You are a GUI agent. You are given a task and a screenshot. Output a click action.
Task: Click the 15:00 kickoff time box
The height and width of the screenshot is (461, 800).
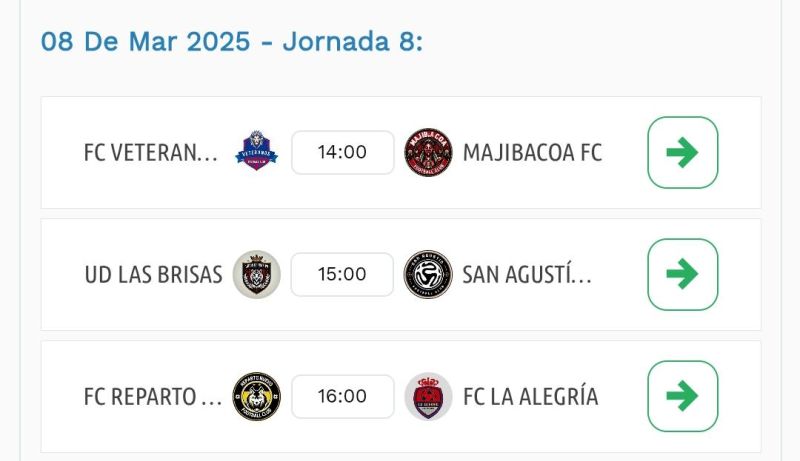(x=342, y=274)
